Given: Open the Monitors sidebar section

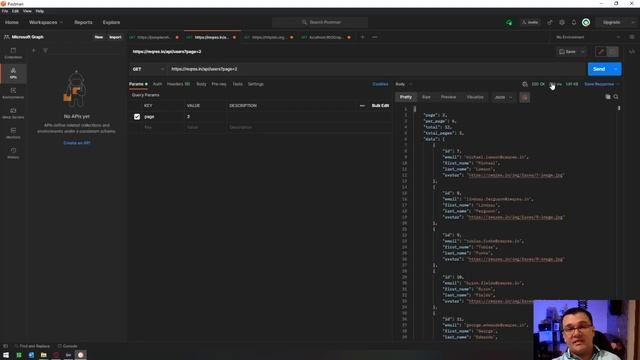Looking at the screenshot, I should pos(13,133).
